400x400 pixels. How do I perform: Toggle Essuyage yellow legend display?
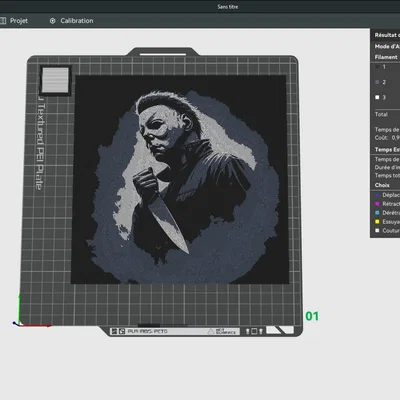[377, 222]
